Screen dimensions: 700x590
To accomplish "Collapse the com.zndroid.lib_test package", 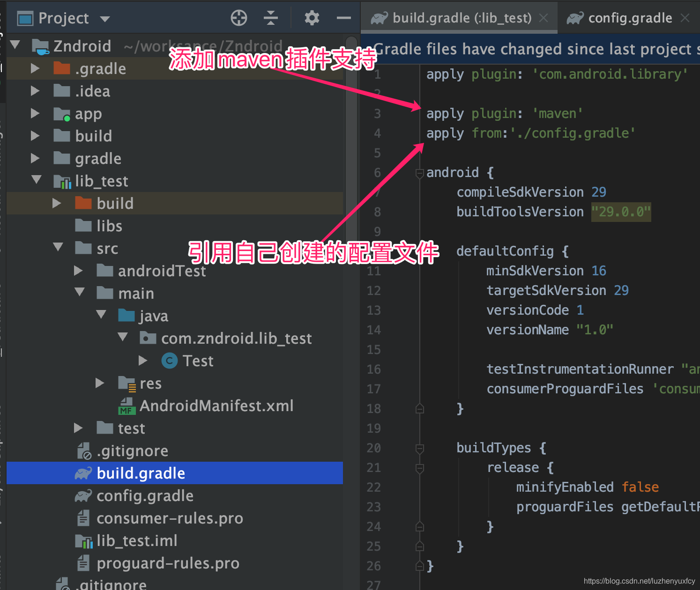I will [x=123, y=337].
